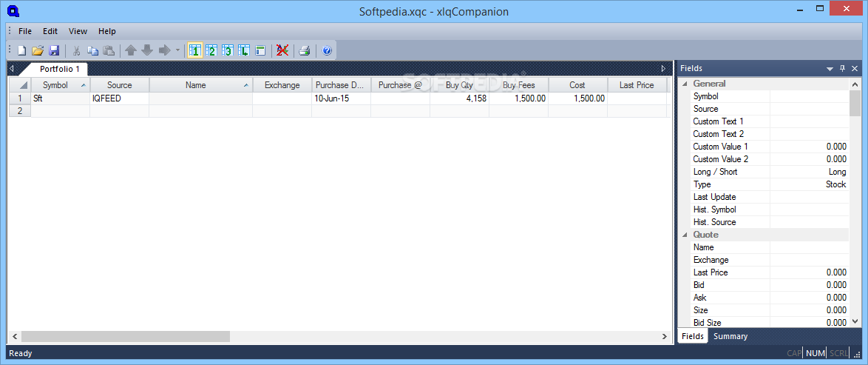Click the Cut scissors icon
Viewport: 868px width, 365px height.
click(x=77, y=50)
